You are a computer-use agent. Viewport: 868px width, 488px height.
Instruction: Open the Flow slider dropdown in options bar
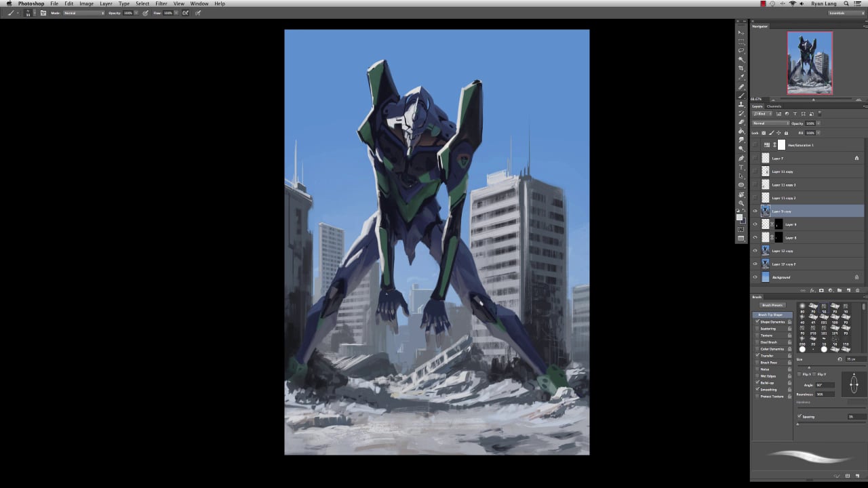[x=176, y=13]
